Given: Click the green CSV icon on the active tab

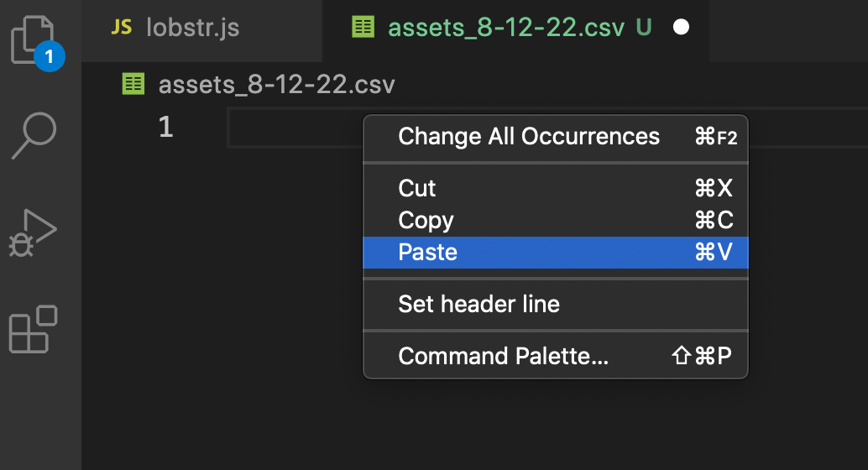Looking at the screenshot, I should [363, 27].
